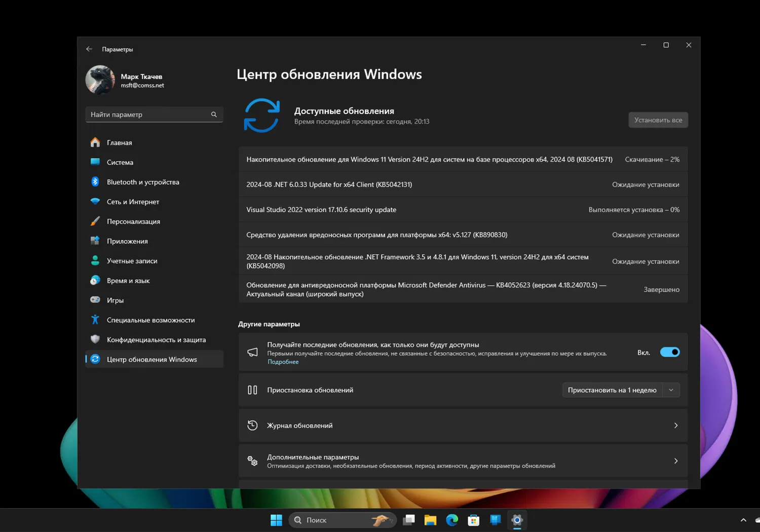Image resolution: width=760 pixels, height=532 pixels.
Task: Open the Windows Start menu
Action: tap(276, 520)
